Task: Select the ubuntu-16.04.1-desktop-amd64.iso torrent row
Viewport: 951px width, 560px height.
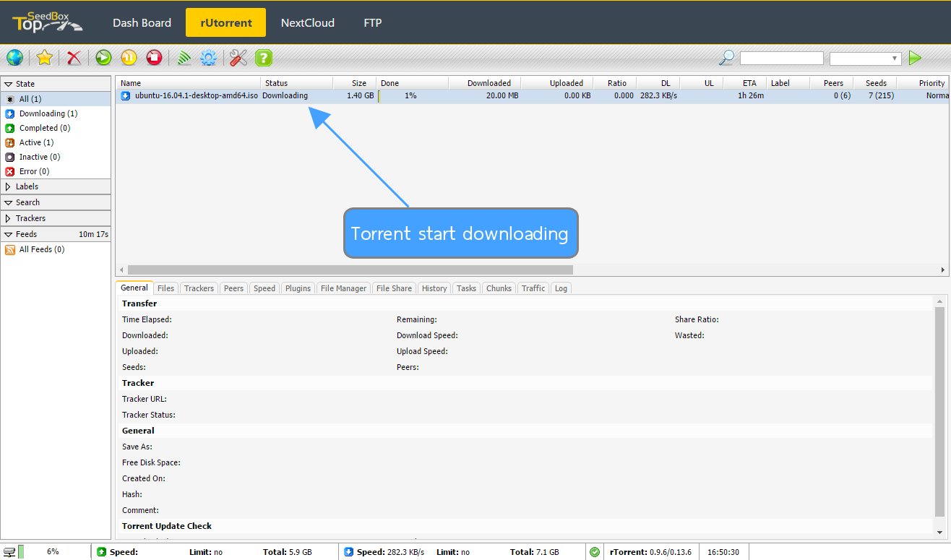Action: click(532, 95)
